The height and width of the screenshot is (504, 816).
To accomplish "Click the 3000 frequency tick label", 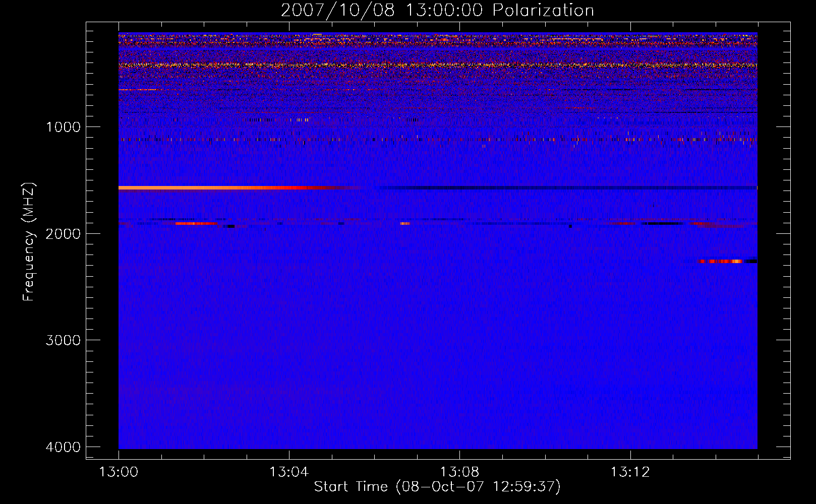I will pyautogui.click(x=63, y=340).
